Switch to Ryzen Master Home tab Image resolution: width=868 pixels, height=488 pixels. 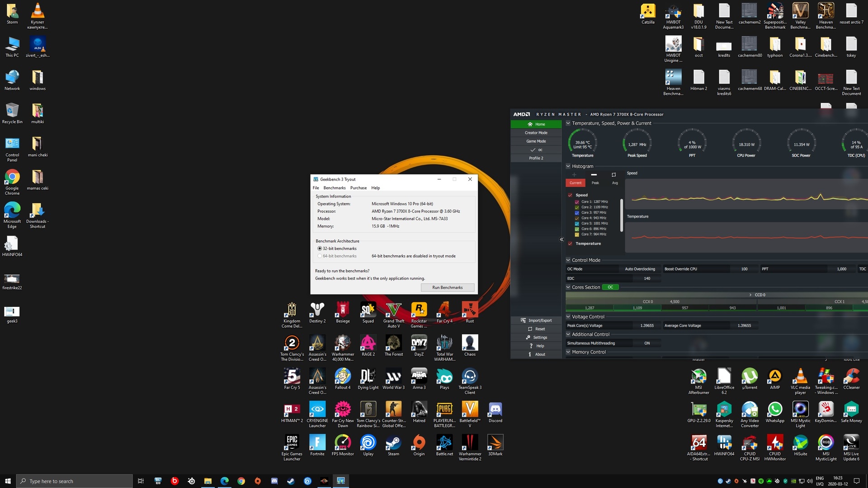[536, 124]
